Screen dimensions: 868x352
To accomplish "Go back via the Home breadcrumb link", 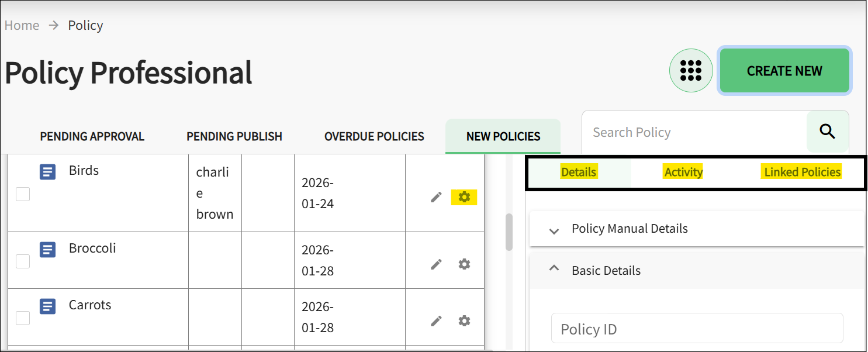I will tap(22, 25).
